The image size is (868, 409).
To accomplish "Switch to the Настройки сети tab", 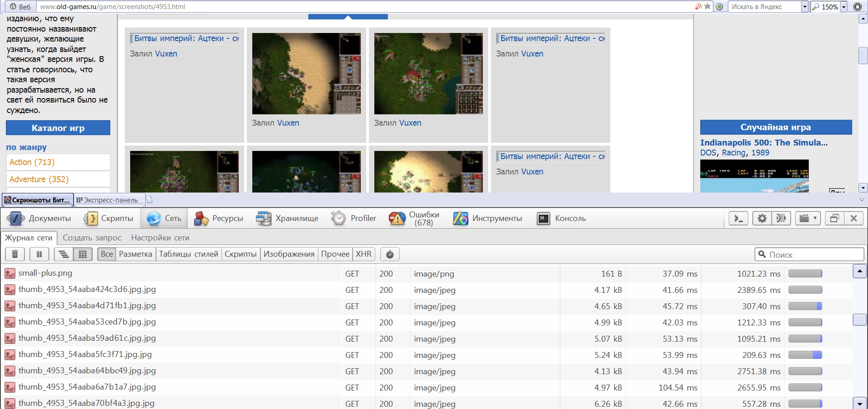I will point(160,238).
